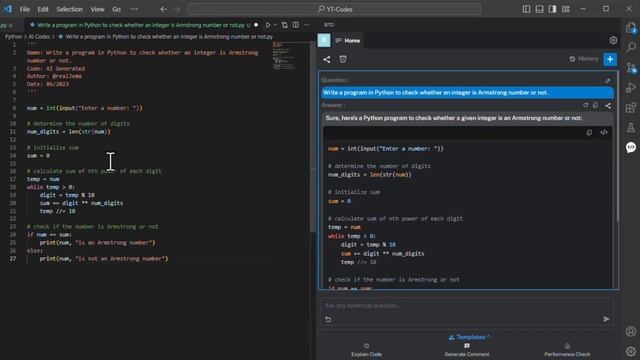Click 'num_digits = len(str(num))' on editor line 11
640x360 pixels.
[69, 131]
